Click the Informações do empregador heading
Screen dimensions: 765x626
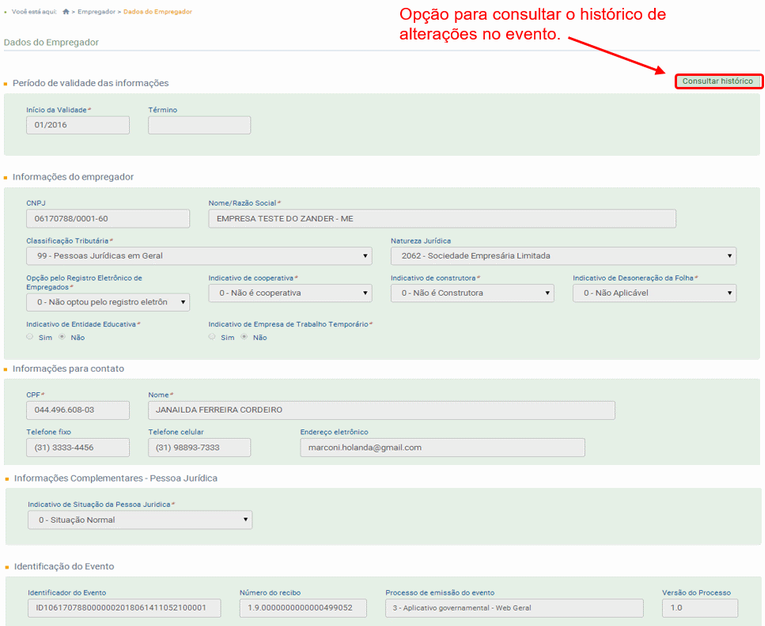73,177
